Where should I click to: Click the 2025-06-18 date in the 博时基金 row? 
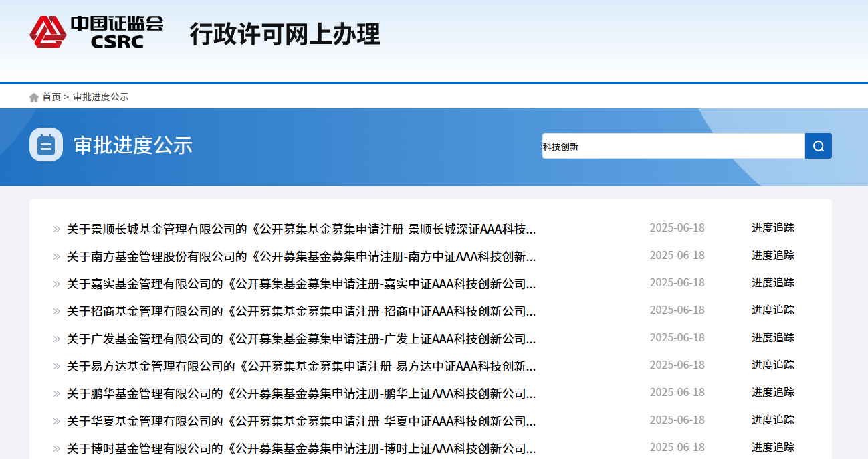677,447
